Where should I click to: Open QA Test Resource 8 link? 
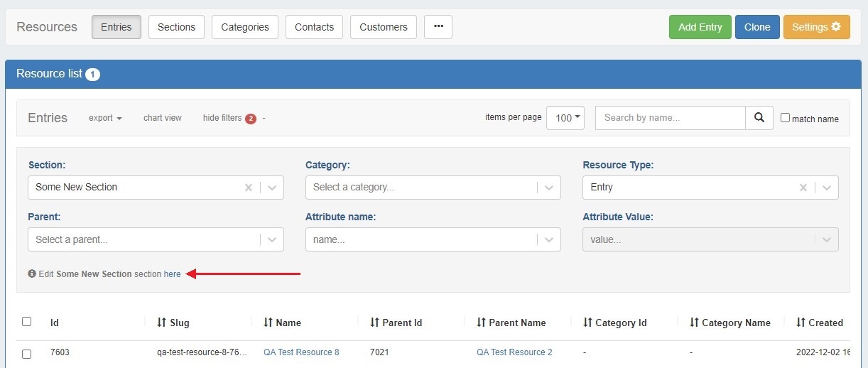click(301, 352)
